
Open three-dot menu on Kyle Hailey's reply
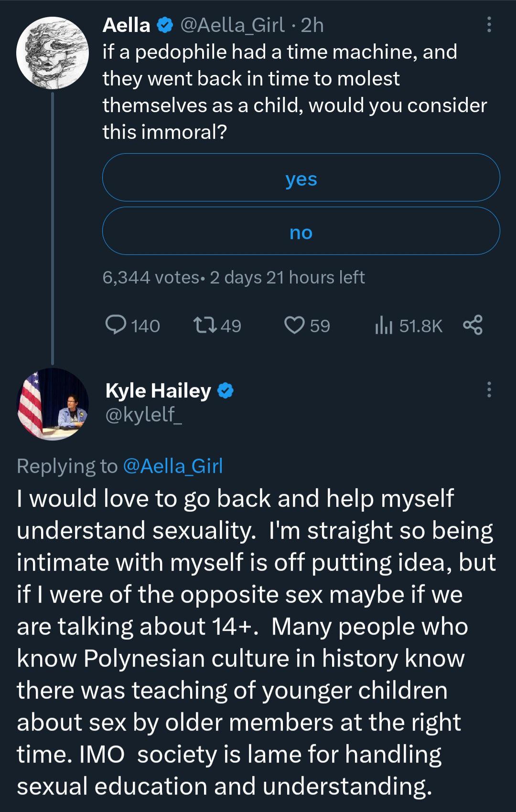(x=488, y=390)
